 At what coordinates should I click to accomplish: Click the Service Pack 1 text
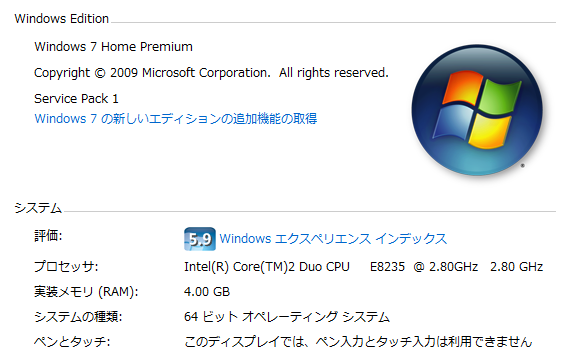(x=76, y=99)
